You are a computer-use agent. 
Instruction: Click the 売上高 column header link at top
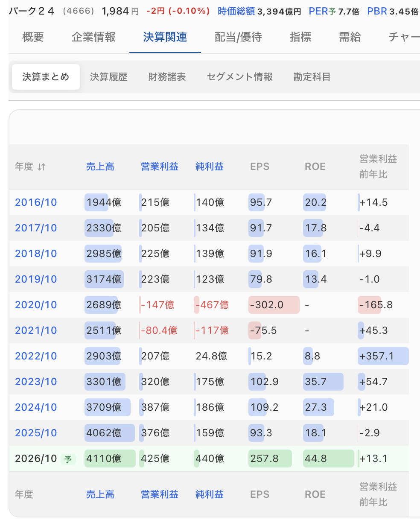pos(100,167)
